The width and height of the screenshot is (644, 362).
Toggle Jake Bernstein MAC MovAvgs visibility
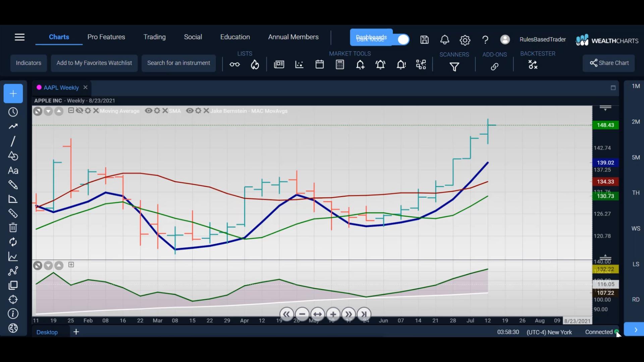(x=190, y=111)
